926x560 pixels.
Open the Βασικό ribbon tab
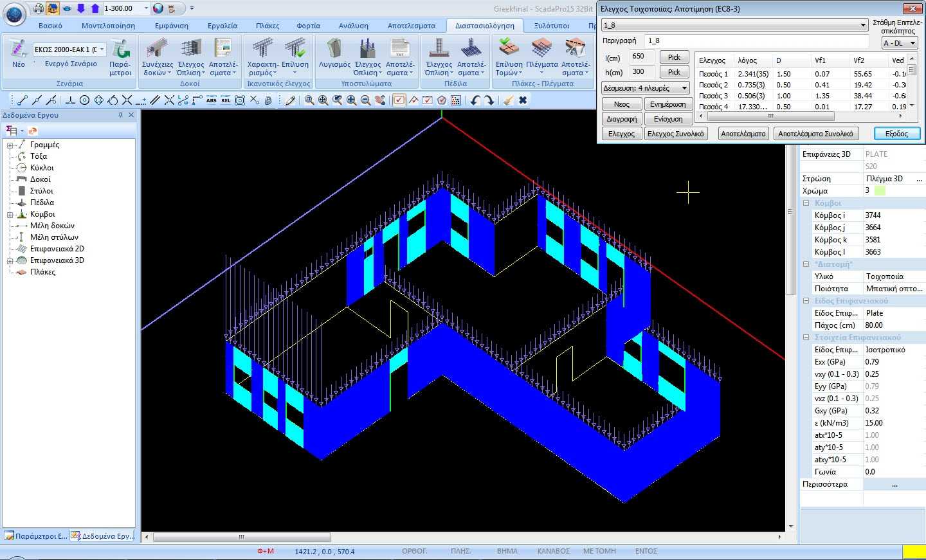(50, 26)
